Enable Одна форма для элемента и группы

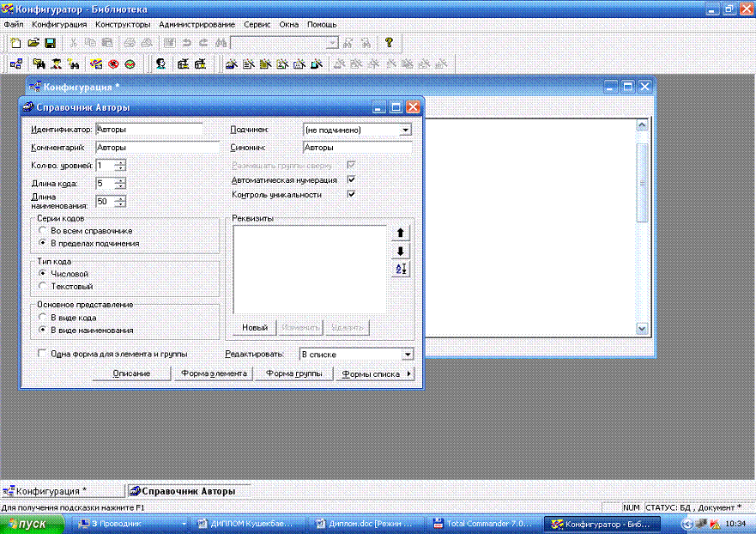click(x=41, y=353)
